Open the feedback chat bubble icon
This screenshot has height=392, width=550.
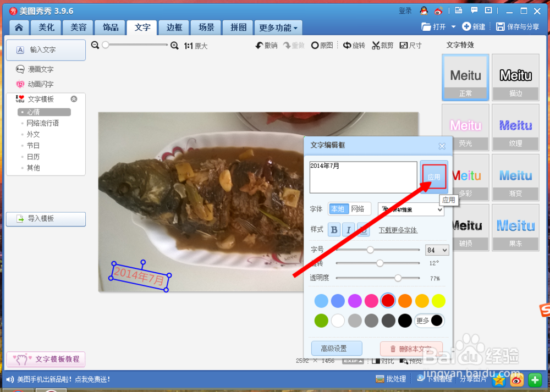point(474,10)
